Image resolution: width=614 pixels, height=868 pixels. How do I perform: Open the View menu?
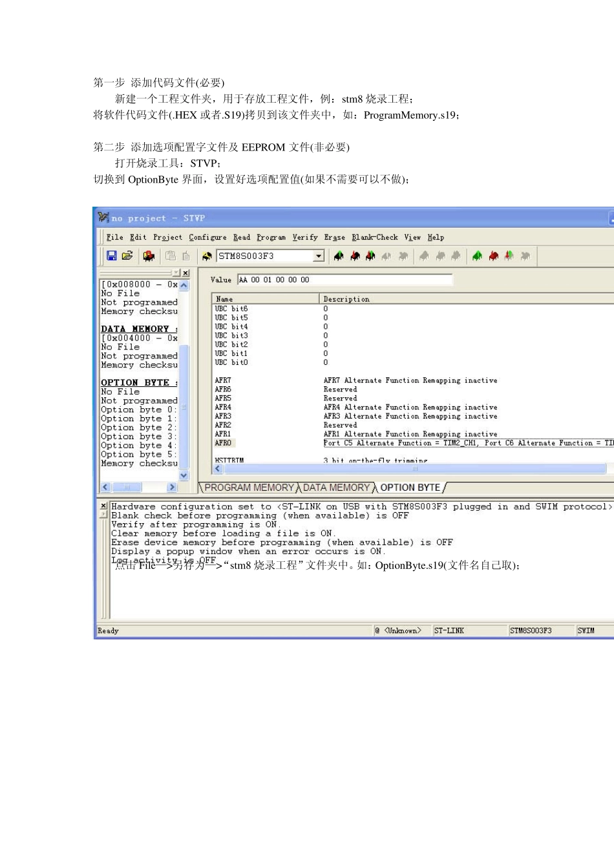[x=412, y=237]
